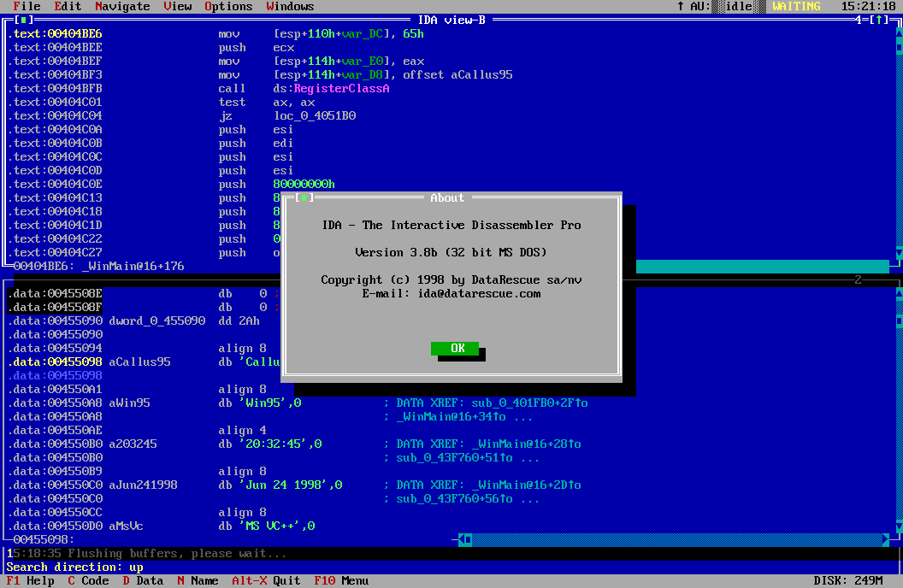903x588 pixels.
Task: Click the dword_0_455090 label
Action: 156,321
